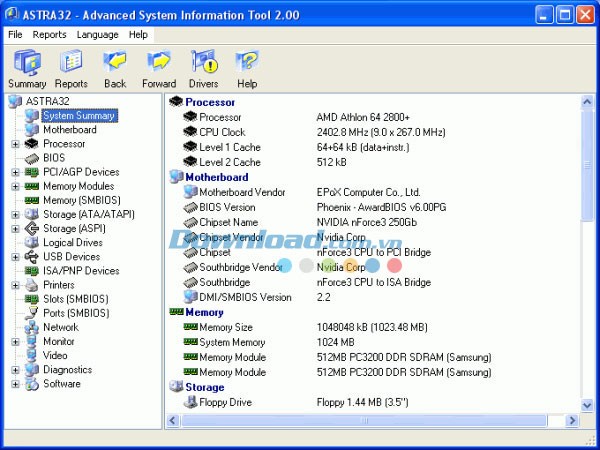This screenshot has height=450, width=600.
Task: Select System Summary in the tree
Action: coord(78,116)
